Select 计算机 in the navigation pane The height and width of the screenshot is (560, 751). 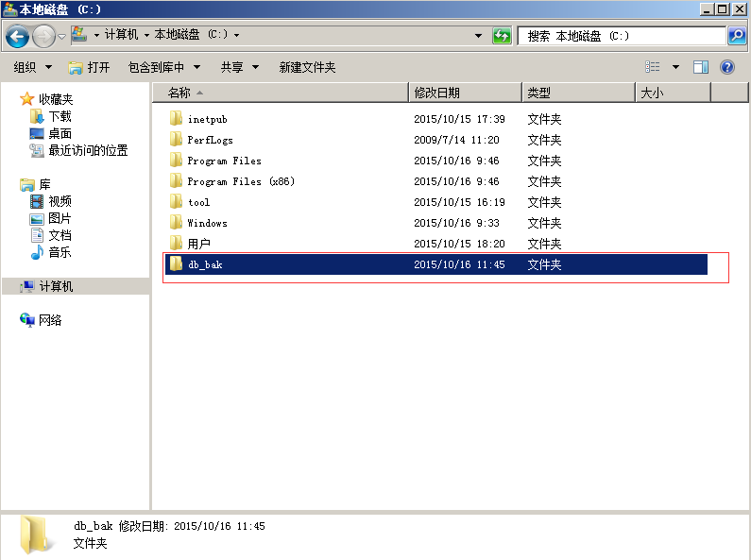[56, 286]
